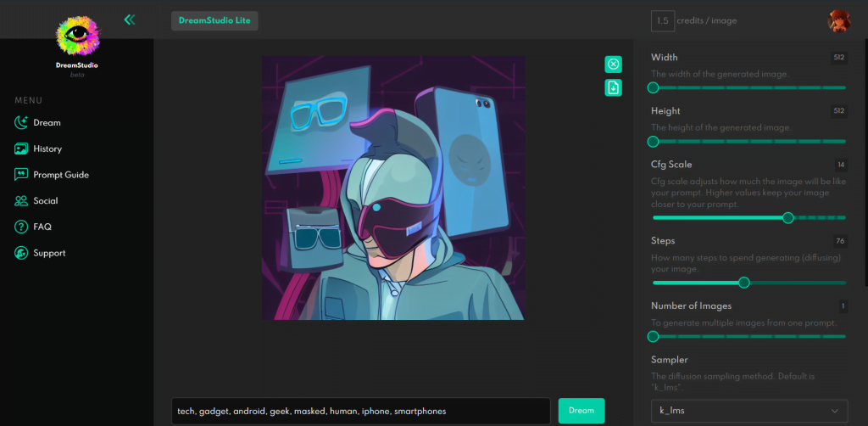
Task: Click the DreamStudio eye logo
Action: [x=77, y=36]
